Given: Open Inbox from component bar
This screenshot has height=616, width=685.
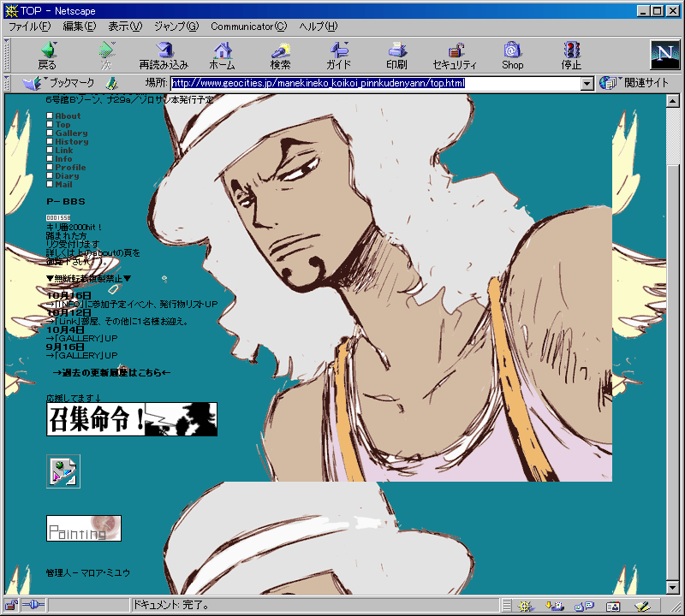Looking at the screenshot, I should [x=555, y=606].
